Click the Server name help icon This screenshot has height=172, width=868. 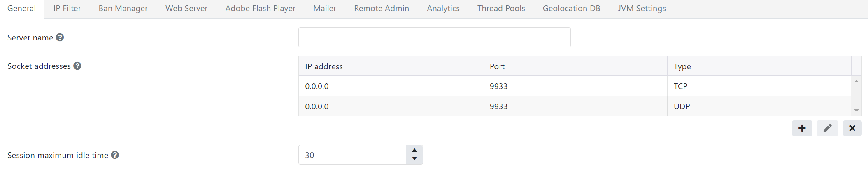click(x=60, y=38)
